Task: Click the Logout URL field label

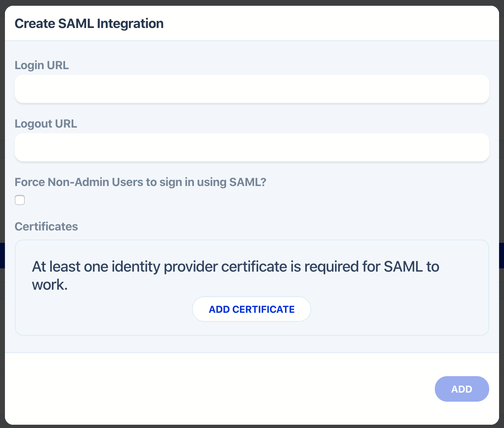Action: [46, 124]
